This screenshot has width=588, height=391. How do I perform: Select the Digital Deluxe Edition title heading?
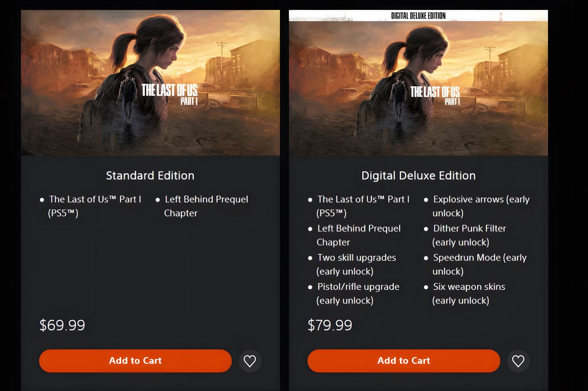418,176
